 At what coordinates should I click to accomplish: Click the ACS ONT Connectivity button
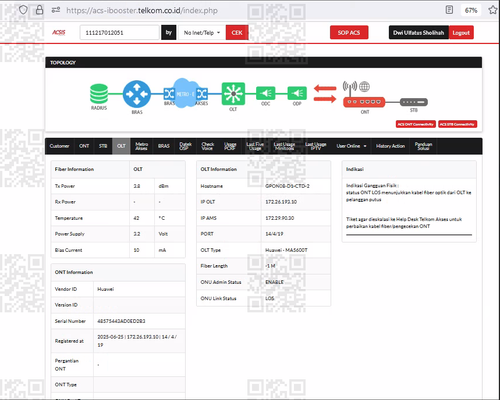point(416,124)
